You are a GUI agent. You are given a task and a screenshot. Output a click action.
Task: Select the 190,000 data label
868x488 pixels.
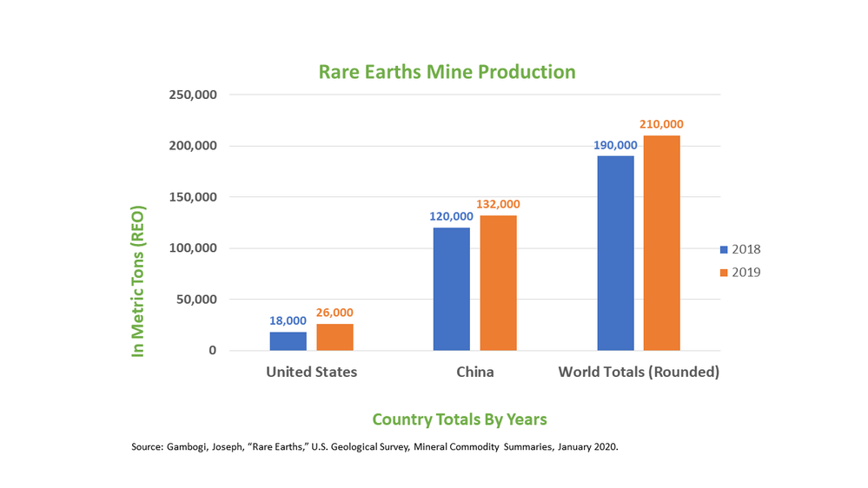pos(616,145)
